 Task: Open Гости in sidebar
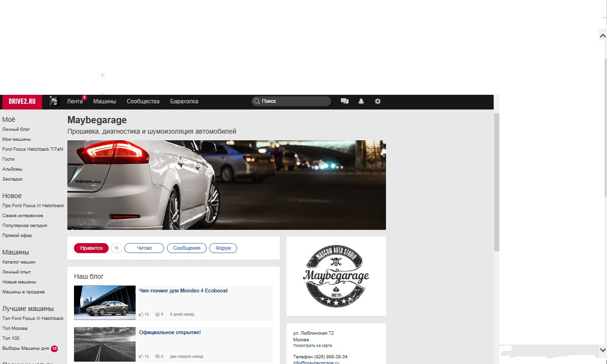[x=9, y=159]
